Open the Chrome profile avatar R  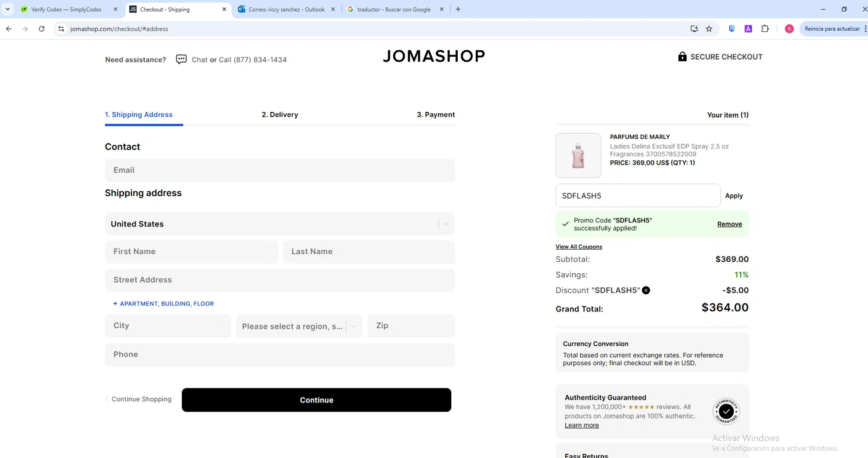[x=789, y=28]
